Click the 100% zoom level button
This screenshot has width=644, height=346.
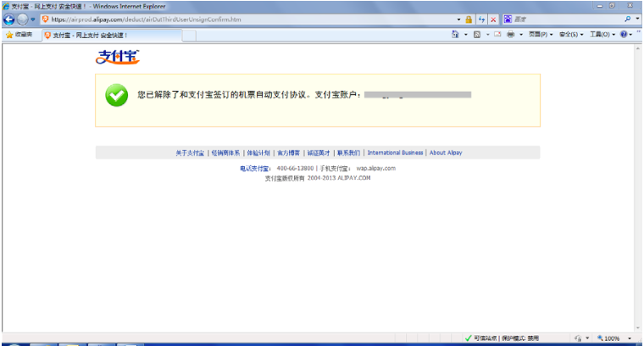(608, 338)
